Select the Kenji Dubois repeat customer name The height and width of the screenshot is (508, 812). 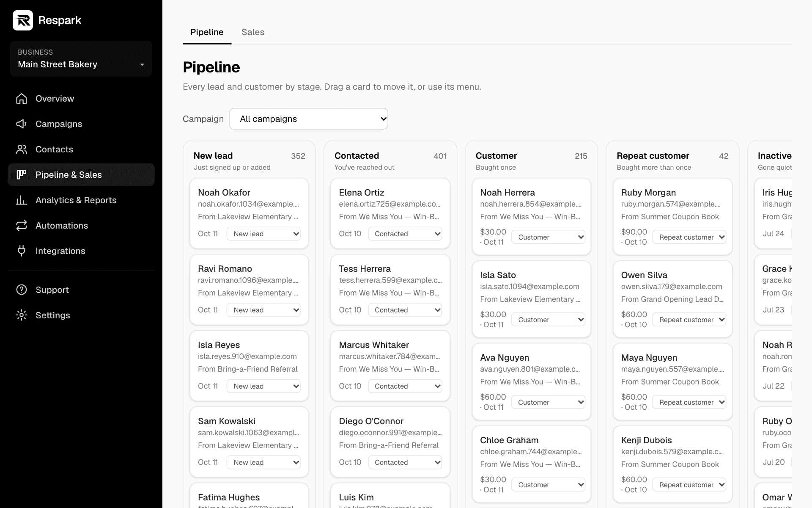(x=646, y=440)
